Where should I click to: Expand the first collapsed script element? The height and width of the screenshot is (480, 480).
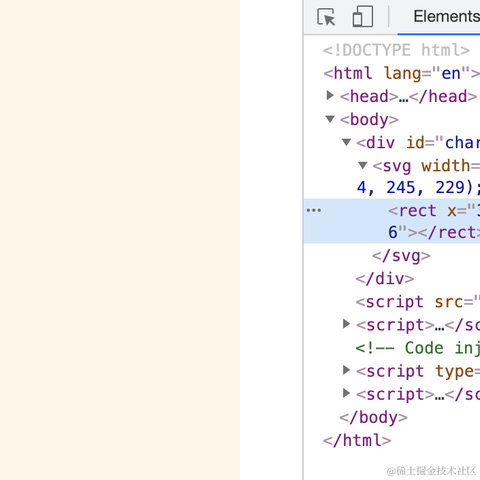(x=346, y=324)
